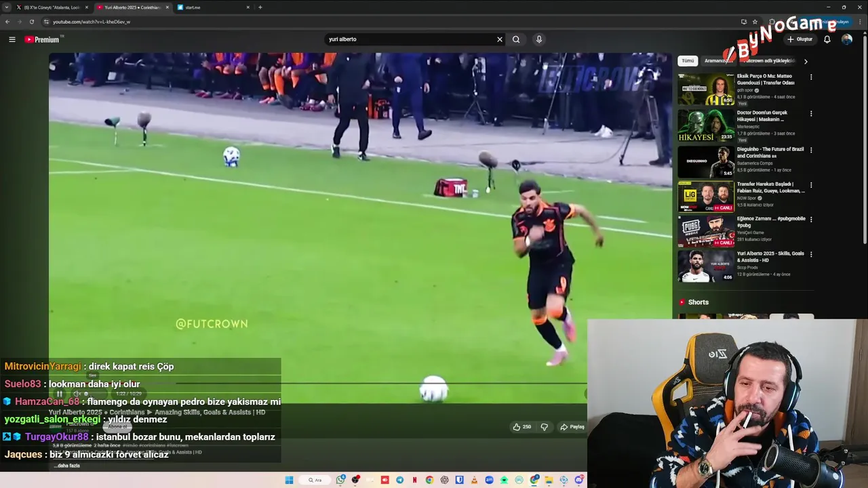
Task: Show more filter chips with right chevron
Action: tap(806, 61)
